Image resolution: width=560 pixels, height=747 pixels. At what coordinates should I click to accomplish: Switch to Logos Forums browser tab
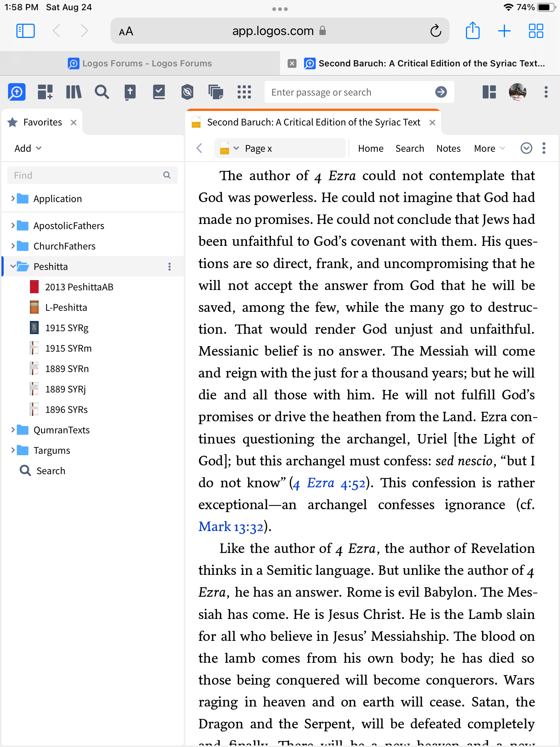tap(140, 63)
